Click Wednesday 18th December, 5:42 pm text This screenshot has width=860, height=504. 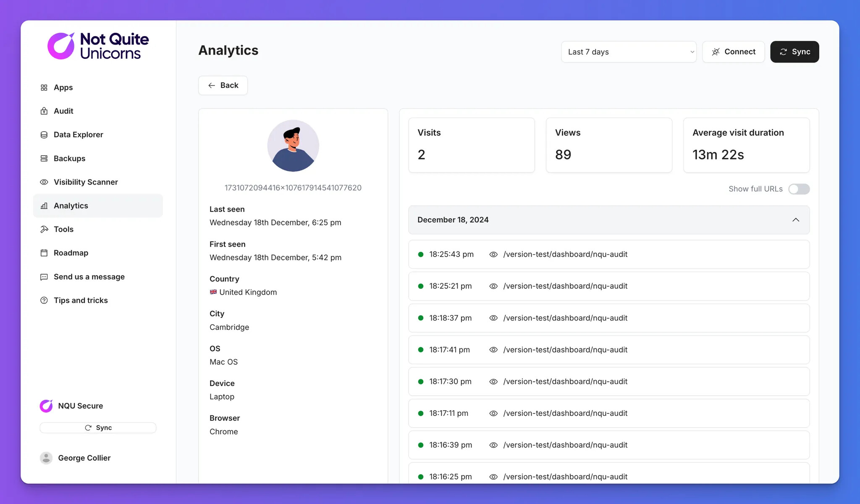275,258
